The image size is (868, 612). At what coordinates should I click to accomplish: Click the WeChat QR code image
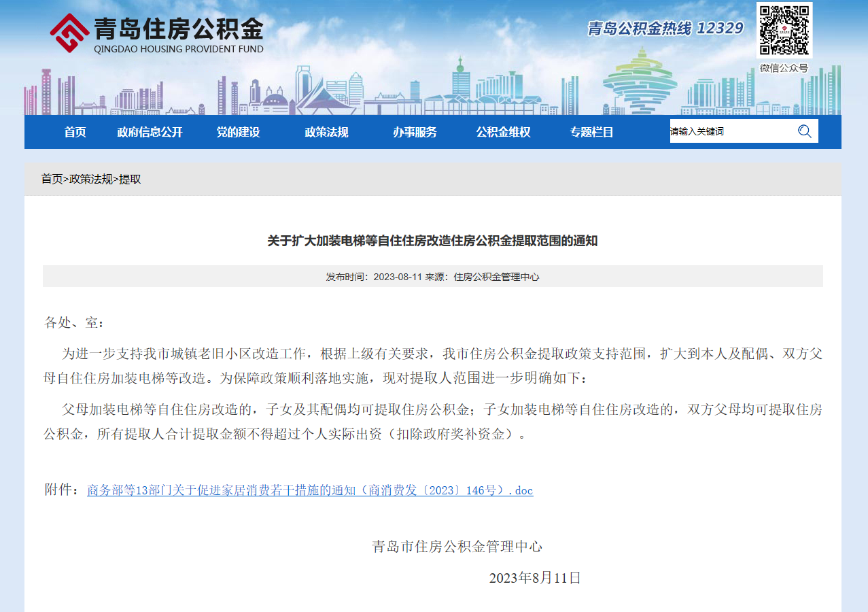784,31
